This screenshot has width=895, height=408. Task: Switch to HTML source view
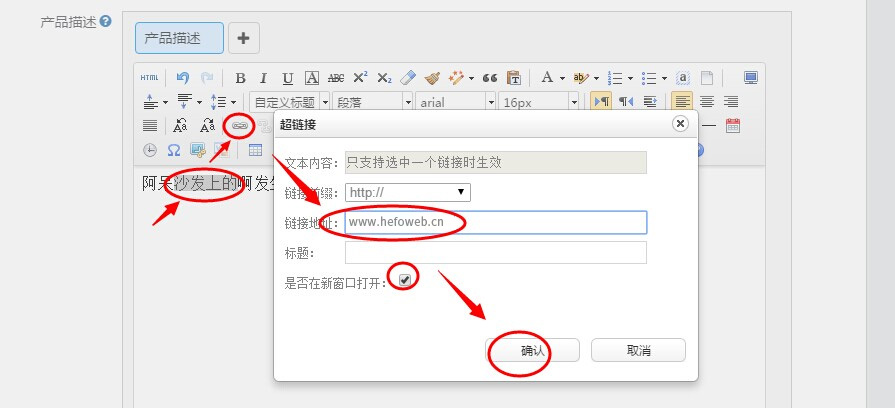149,78
